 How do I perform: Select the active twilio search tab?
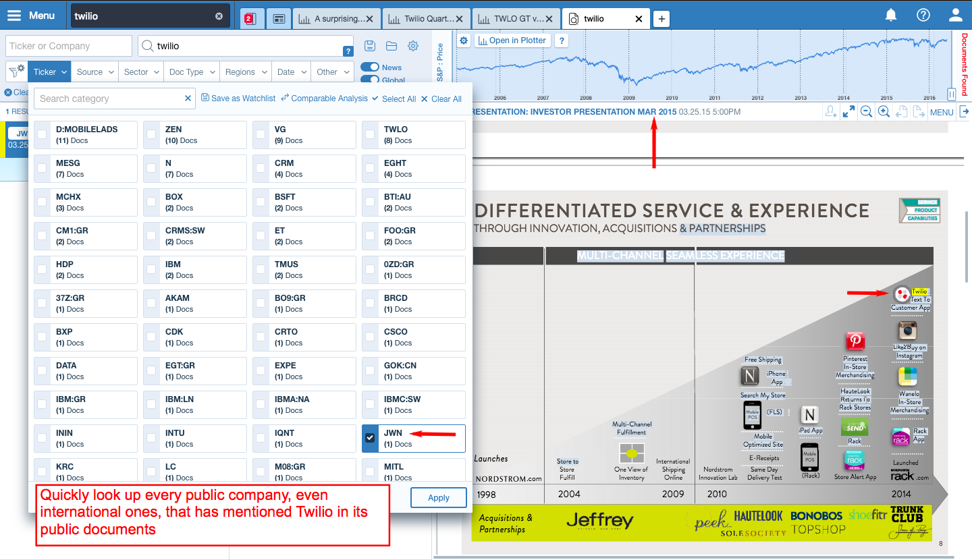(x=605, y=19)
